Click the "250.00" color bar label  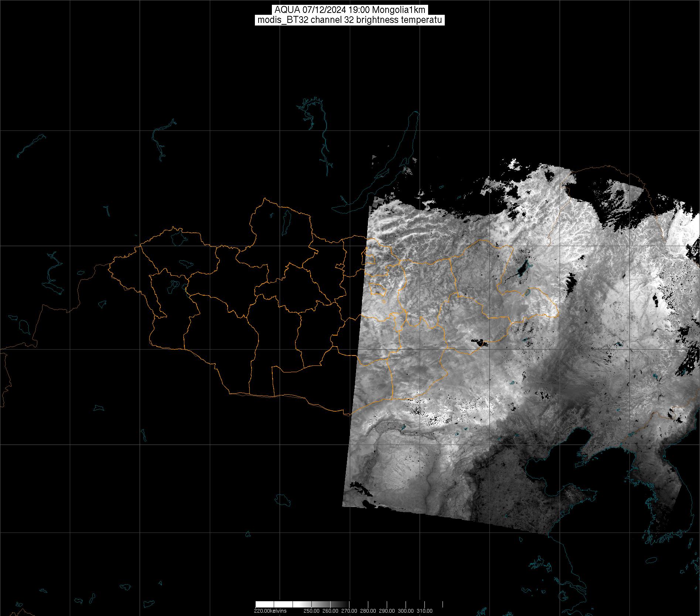click(x=311, y=611)
